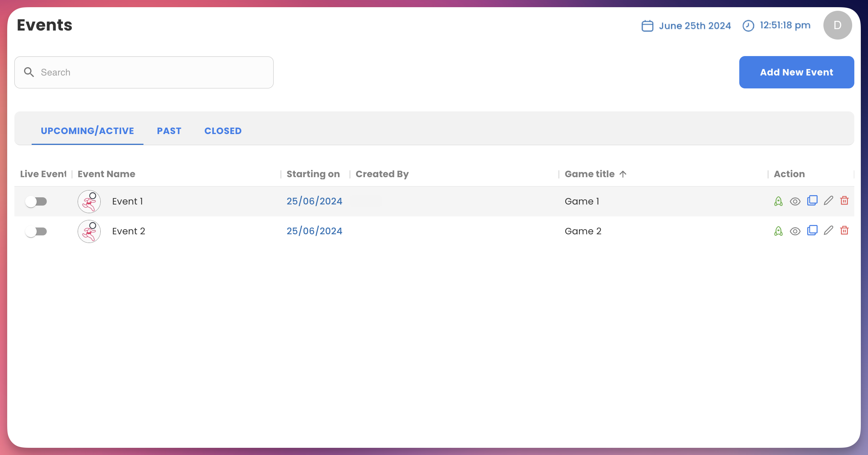
Task: Click Add New Event button
Action: pyautogui.click(x=796, y=72)
